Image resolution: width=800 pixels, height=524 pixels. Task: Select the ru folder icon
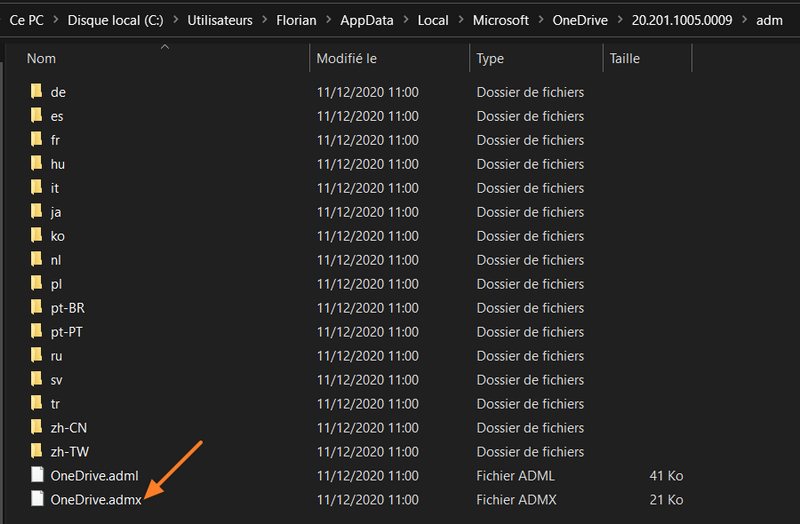[36, 355]
